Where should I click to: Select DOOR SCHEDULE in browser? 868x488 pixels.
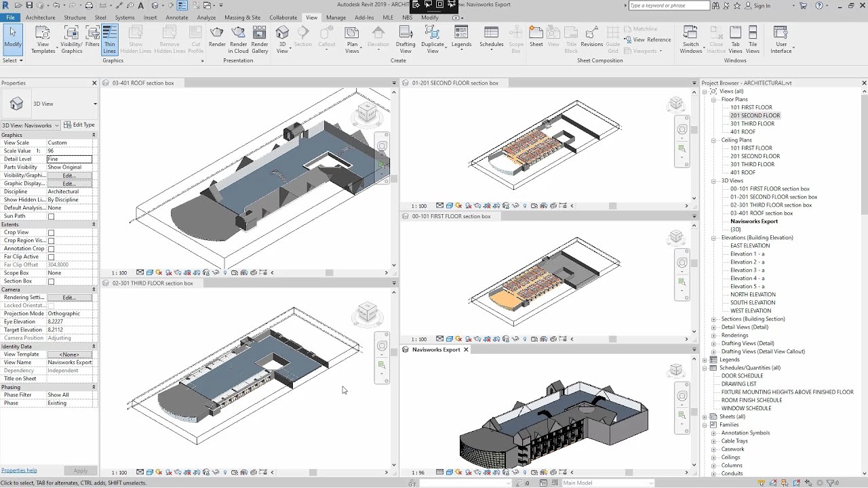[x=742, y=376]
